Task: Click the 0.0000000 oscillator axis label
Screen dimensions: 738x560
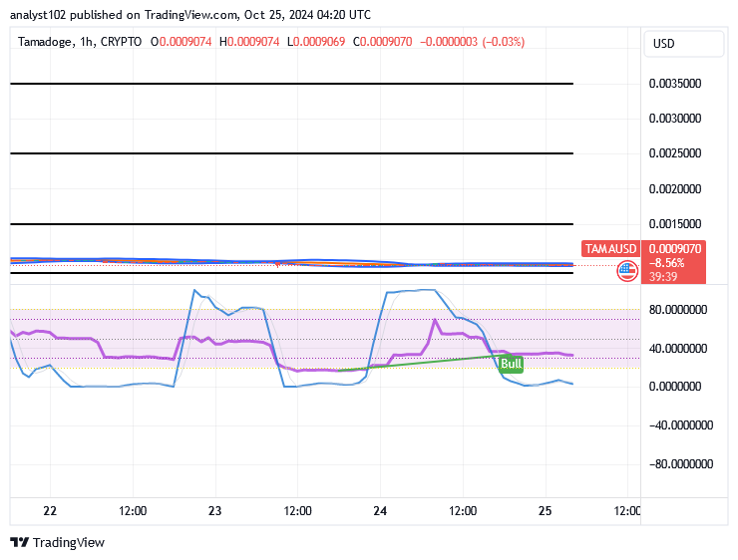Action: (x=675, y=387)
